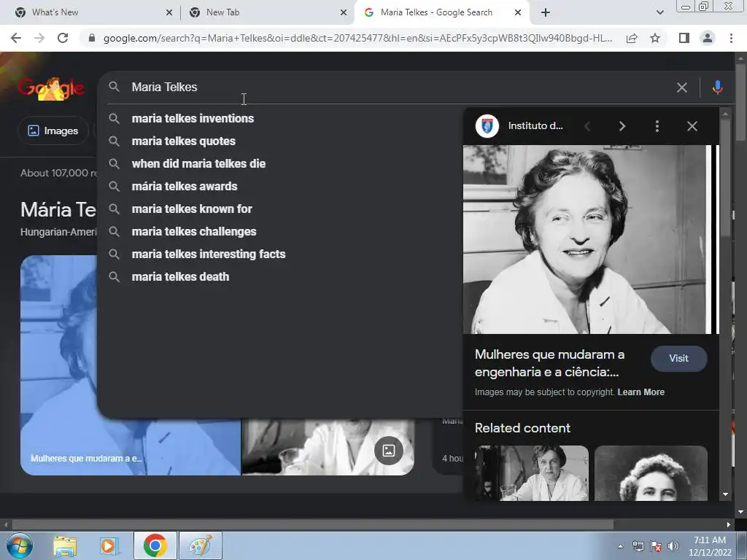Close the New Tab tab
This screenshot has height=560, width=747.
[x=344, y=12]
